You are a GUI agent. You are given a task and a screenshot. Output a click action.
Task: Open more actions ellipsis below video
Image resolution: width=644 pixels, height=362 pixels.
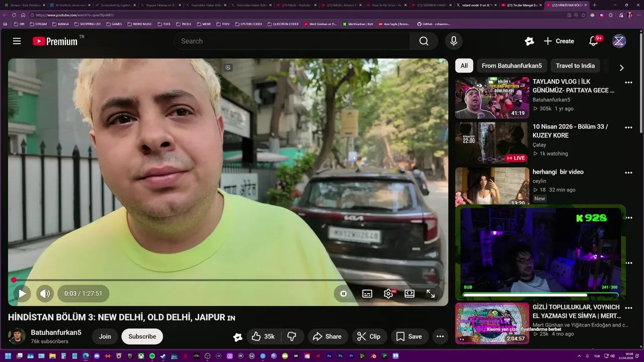440,336
